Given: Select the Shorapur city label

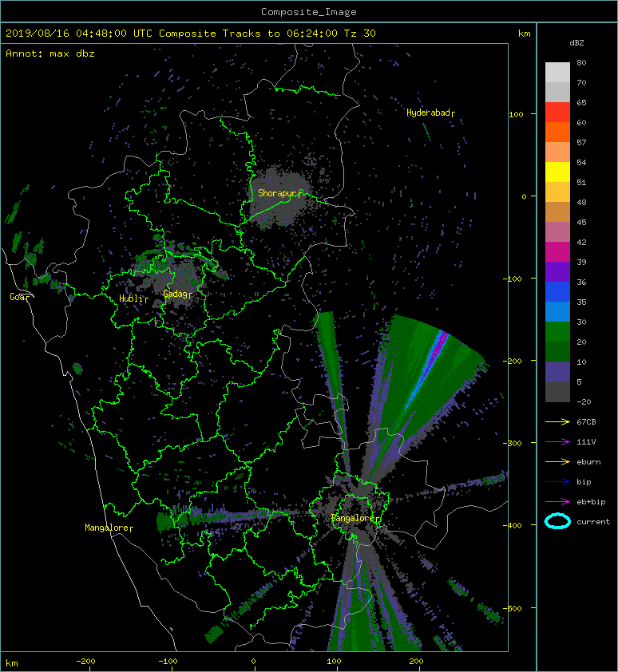Looking at the screenshot, I should coord(279,193).
